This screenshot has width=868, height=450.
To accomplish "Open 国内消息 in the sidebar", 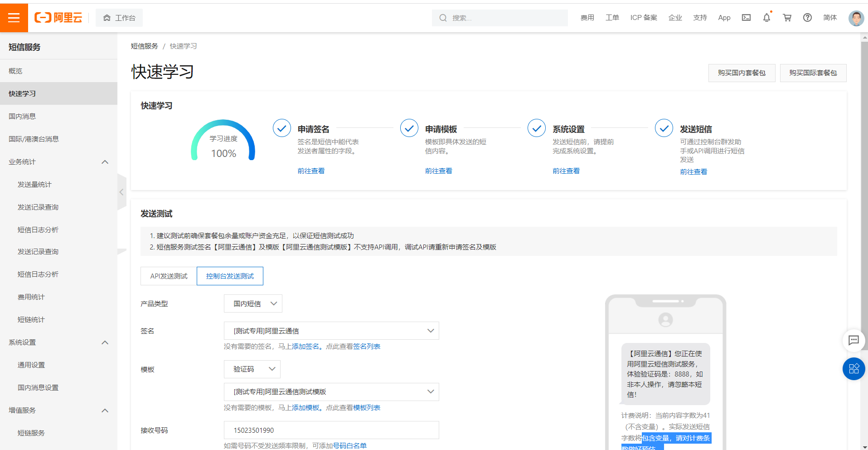I will [x=58, y=116].
